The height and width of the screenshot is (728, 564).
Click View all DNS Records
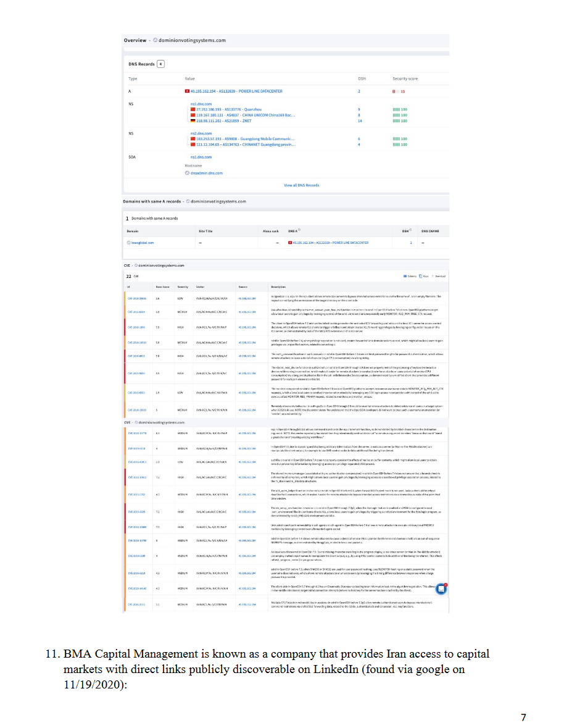[x=302, y=185]
